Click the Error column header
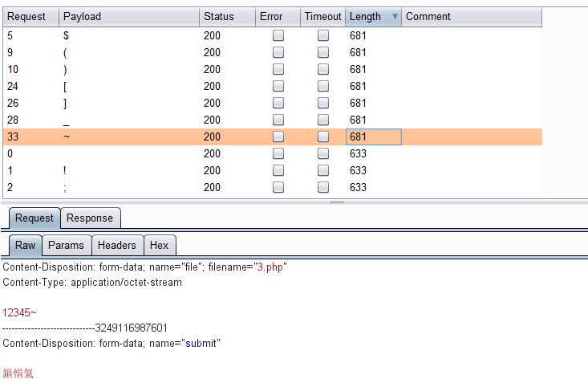Viewport: 588px width, 383px height. point(278,17)
